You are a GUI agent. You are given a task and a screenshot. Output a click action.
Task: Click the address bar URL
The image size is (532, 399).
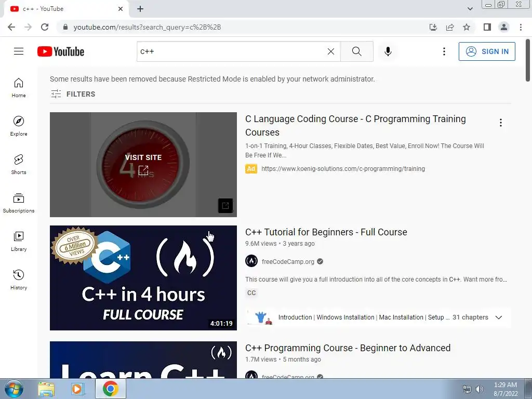pyautogui.click(x=147, y=27)
